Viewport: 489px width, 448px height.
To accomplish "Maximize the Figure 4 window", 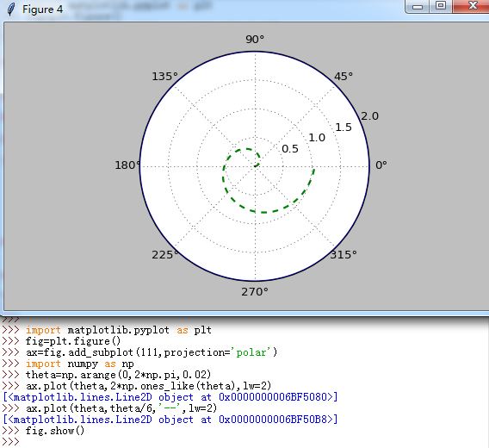I will (440, 6).
